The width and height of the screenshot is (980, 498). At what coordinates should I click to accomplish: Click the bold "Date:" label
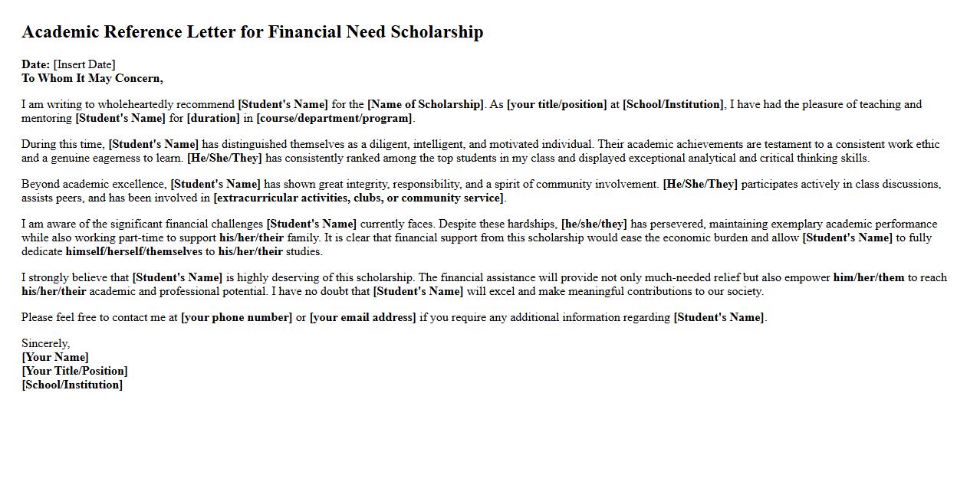(35, 64)
